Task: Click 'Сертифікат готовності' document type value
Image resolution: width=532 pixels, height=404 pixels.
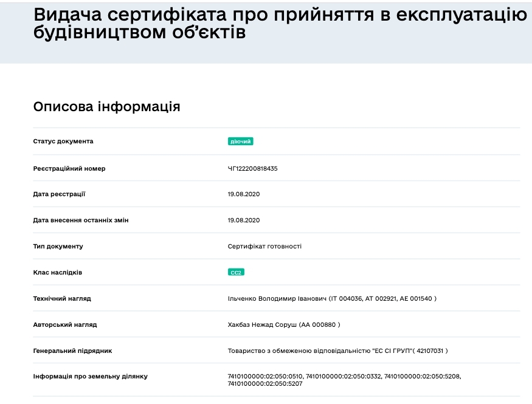Action: (x=264, y=247)
